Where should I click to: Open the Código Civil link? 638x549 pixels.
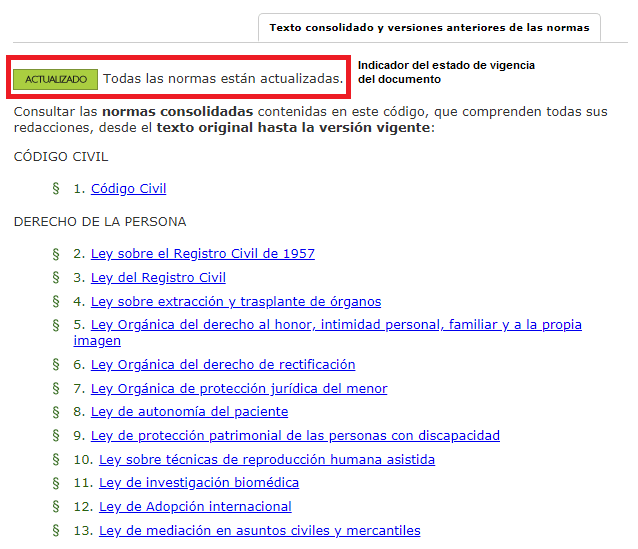click(x=128, y=189)
